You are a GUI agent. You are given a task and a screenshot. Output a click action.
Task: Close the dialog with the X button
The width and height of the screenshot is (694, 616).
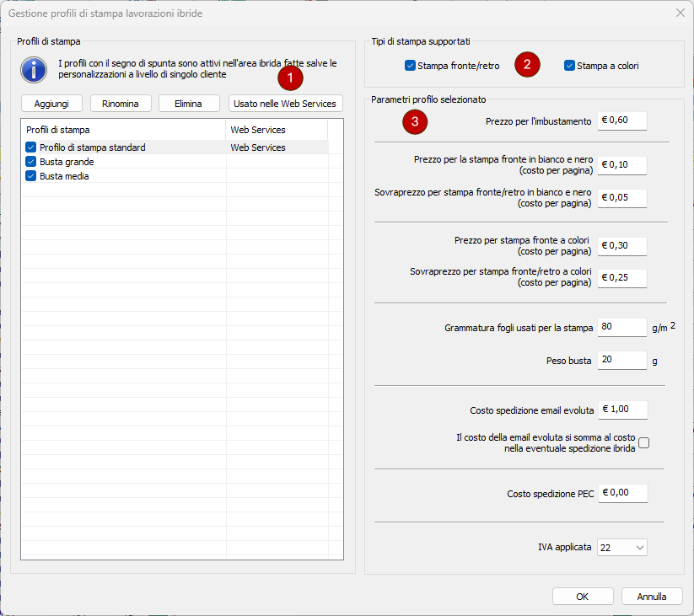pos(680,13)
